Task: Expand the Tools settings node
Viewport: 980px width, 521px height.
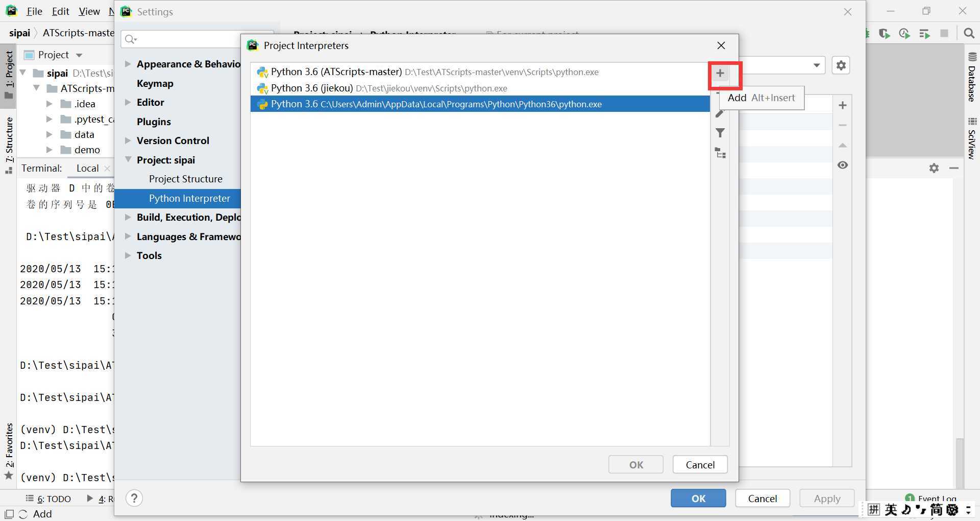Action: pos(128,255)
